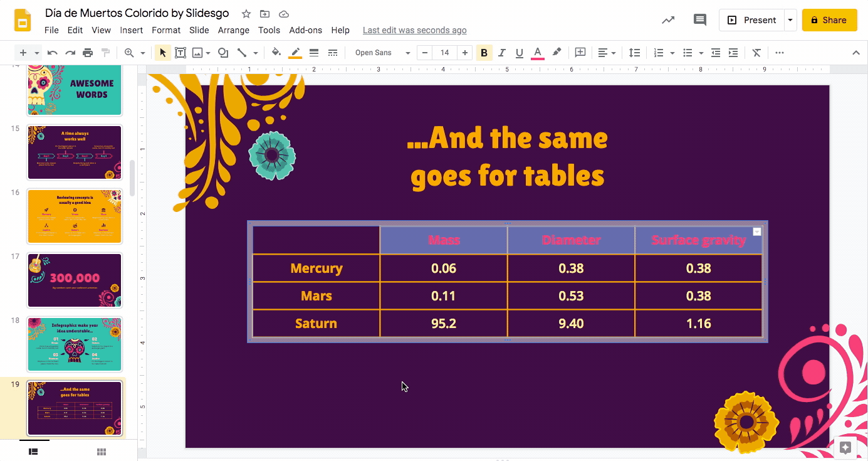Open the zoom level dropdown arrow
The height and width of the screenshot is (461, 868).
(143, 53)
